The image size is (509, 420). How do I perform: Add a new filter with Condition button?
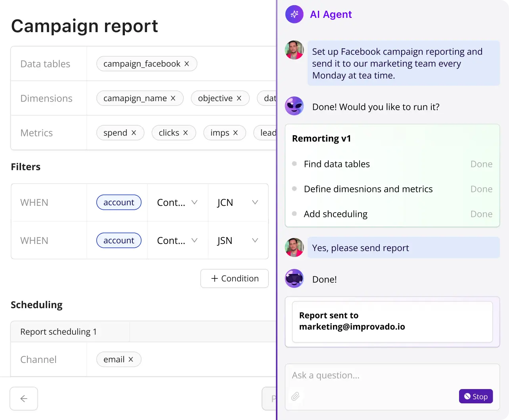pos(234,278)
